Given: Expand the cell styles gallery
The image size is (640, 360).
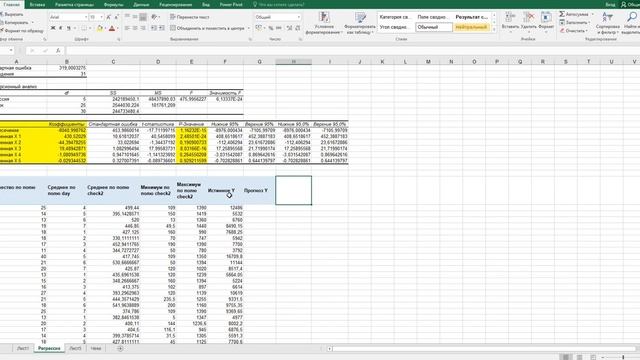Looking at the screenshot, I should [494, 30].
